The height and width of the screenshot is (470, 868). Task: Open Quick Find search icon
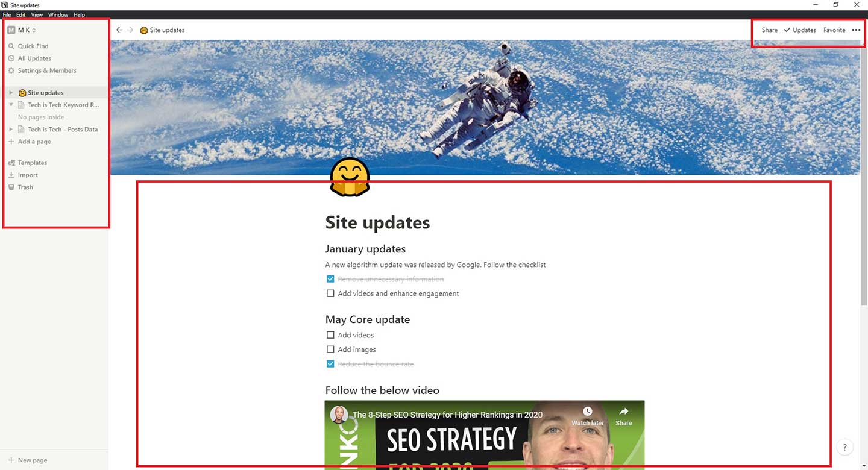click(x=11, y=46)
